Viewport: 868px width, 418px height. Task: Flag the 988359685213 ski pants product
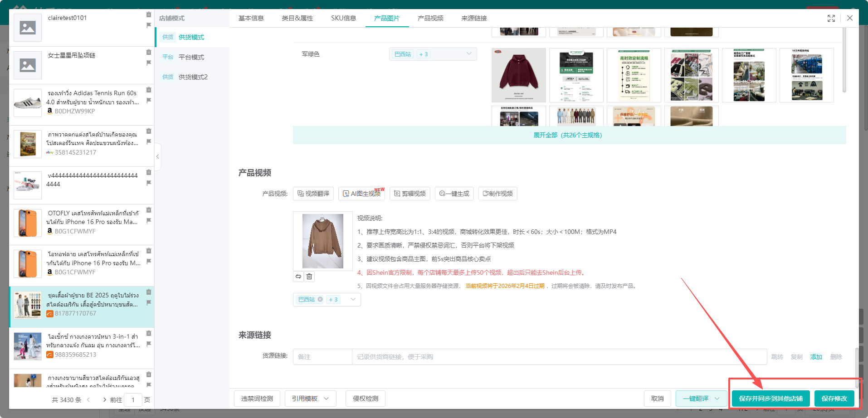[149, 344]
